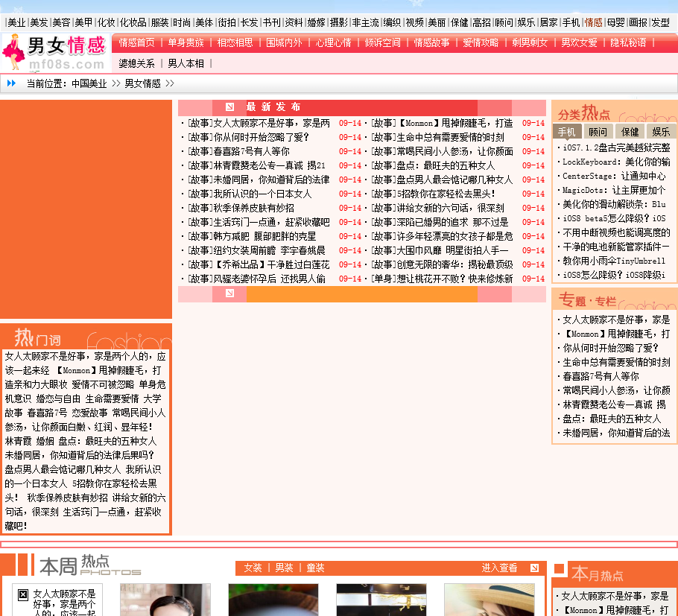Go to 情感首页 in the red menu
Image resolution: width=678 pixels, height=616 pixels.
click(136, 42)
